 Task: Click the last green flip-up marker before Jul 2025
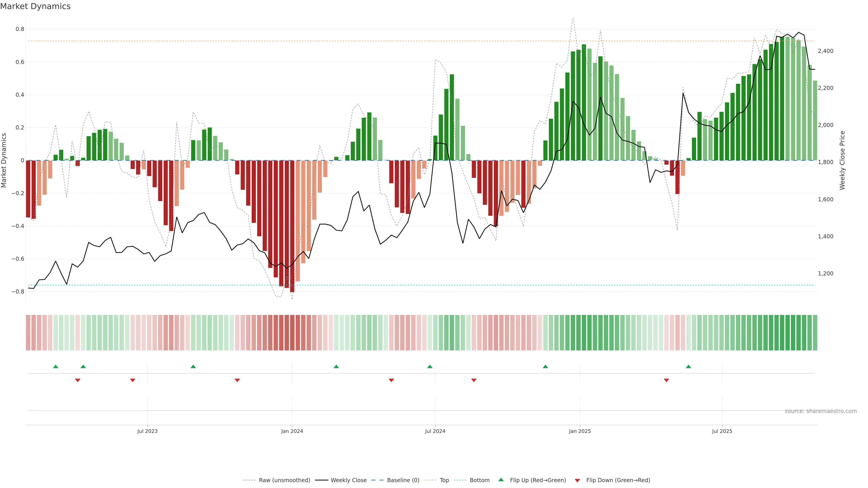point(688,366)
